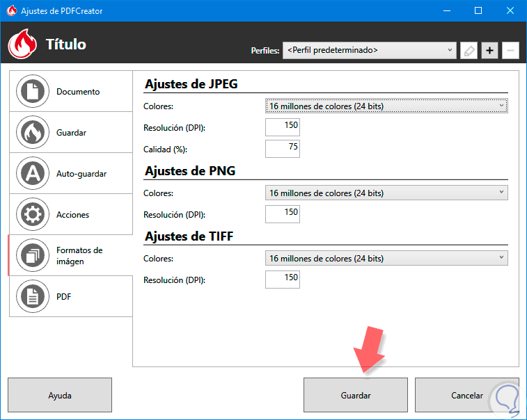Switch to the Acciones tab
This screenshot has height=420, width=527.
click(x=71, y=214)
